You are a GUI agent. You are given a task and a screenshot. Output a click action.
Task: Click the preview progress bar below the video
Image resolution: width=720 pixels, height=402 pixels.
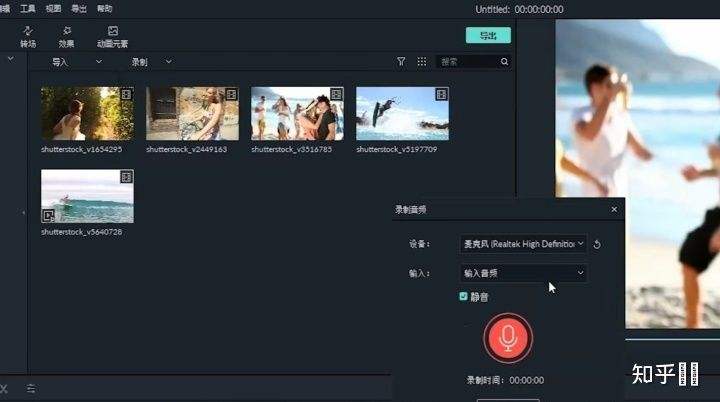pos(673,340)
